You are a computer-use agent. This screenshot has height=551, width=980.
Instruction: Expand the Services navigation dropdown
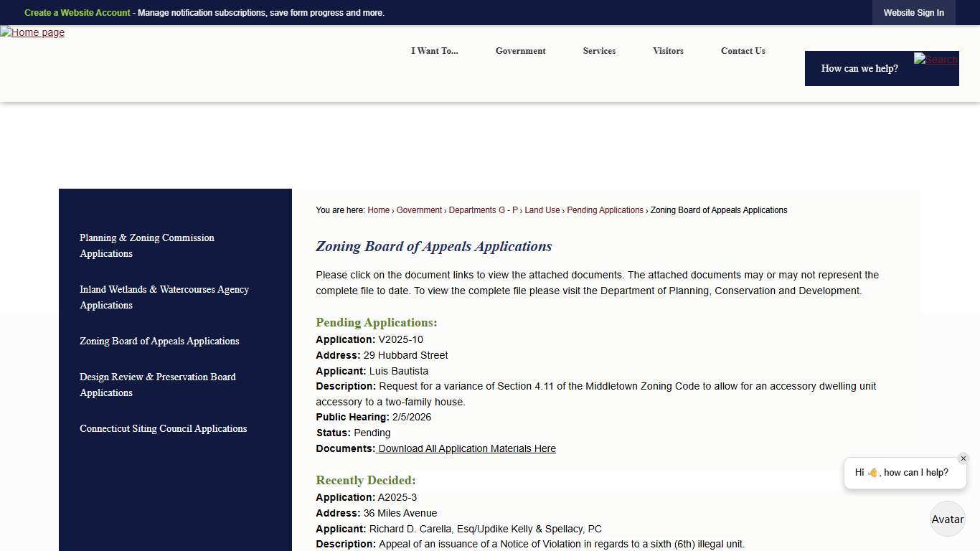pyautogui.click(x=599, y=51)
